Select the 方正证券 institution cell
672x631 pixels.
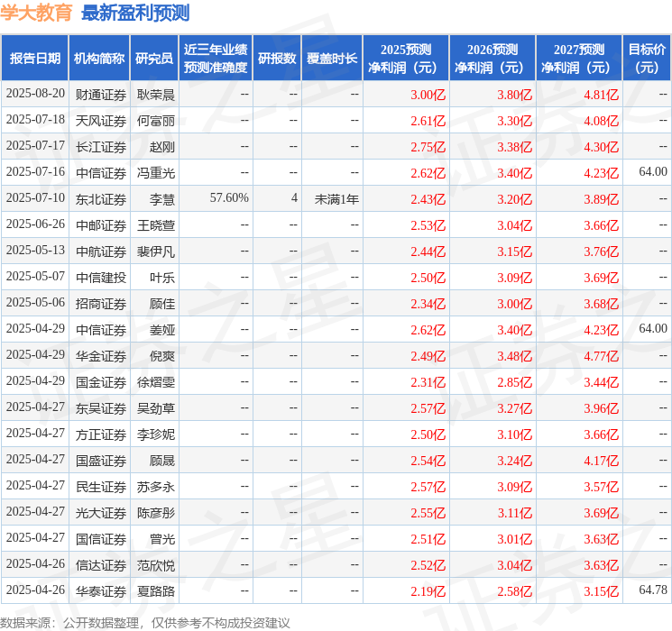[x=101, y=434]
